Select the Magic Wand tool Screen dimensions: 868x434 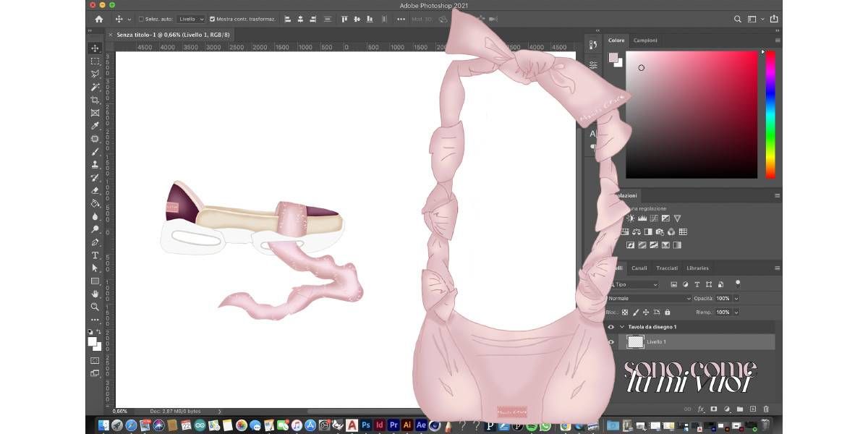(x=95, y=87)
